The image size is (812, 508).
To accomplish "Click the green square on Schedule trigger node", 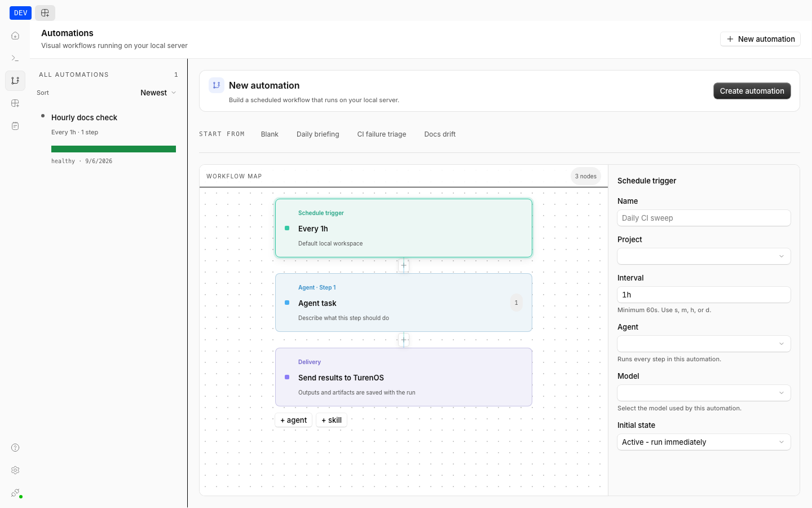I will (287, 228).
